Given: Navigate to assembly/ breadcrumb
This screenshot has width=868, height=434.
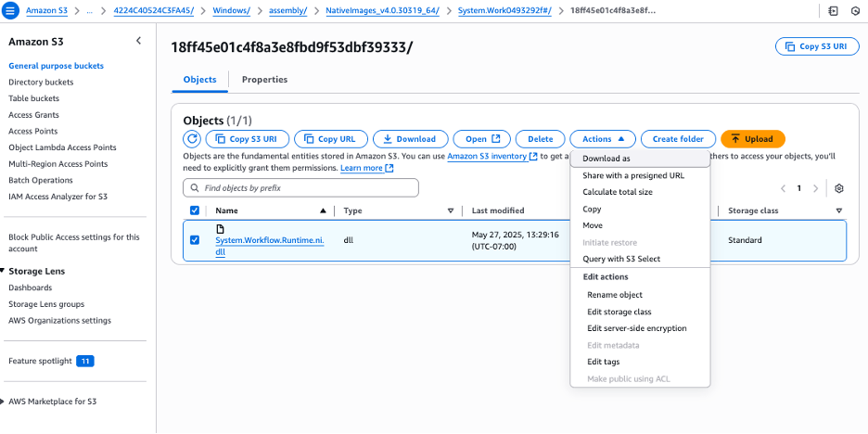Looking at the screenshot, I should [287, 10].
